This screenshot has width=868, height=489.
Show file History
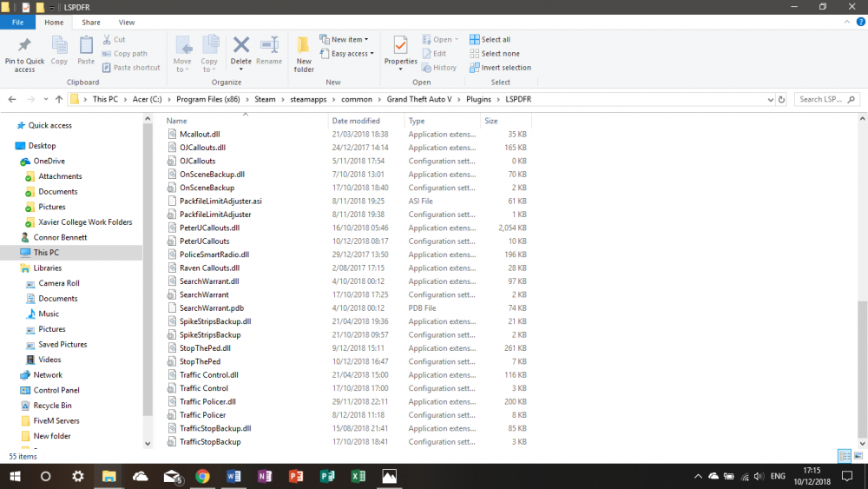(439, 68)
